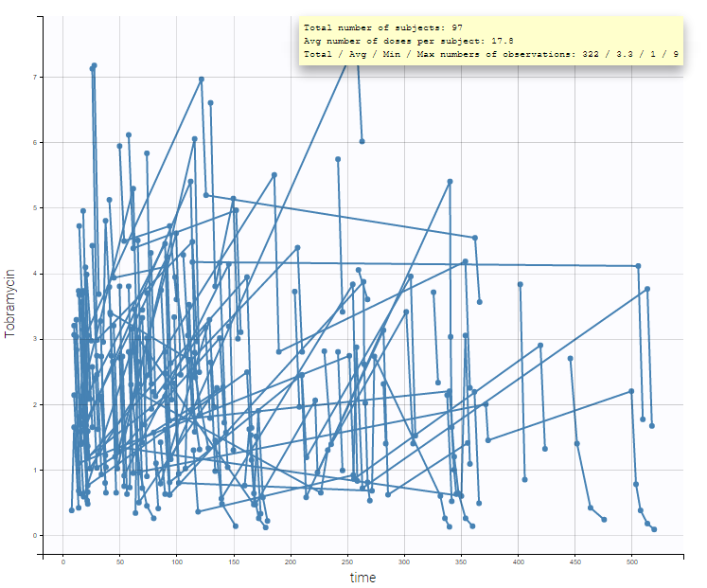The width and height of the screenshot is (707, 588).
Task: Click y-axis tick label 5
Action: (35, 208)
